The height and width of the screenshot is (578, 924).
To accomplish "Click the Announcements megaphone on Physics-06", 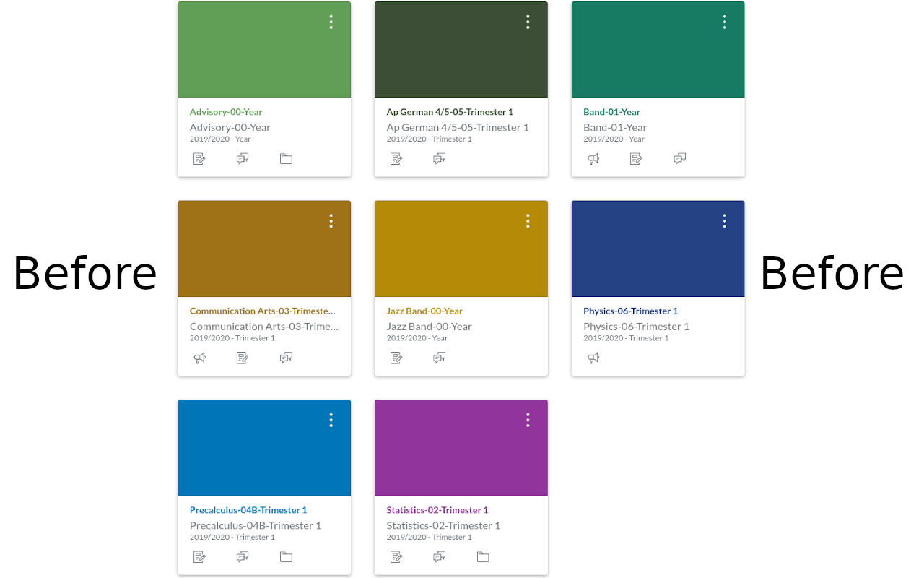I will [593, 357].
